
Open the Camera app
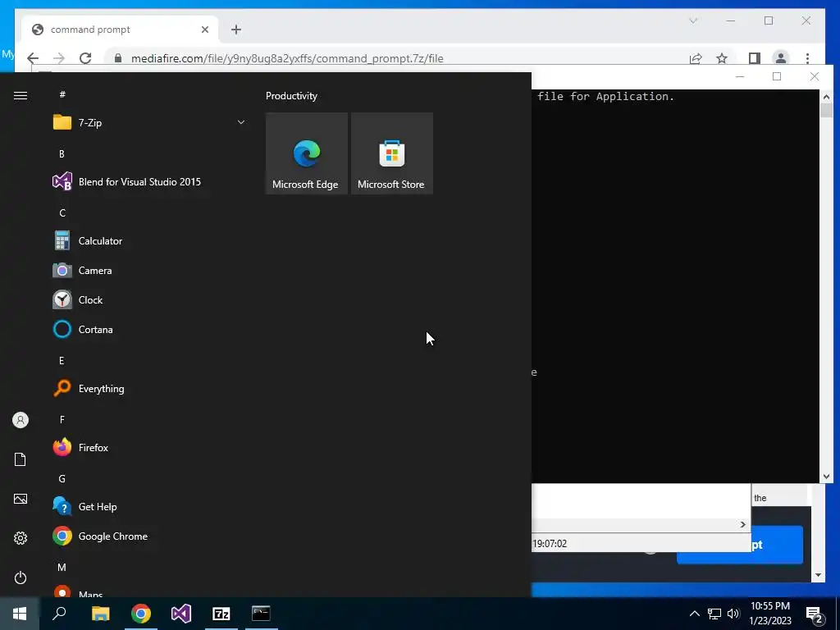pyautogui.click(x=149, y=271)
